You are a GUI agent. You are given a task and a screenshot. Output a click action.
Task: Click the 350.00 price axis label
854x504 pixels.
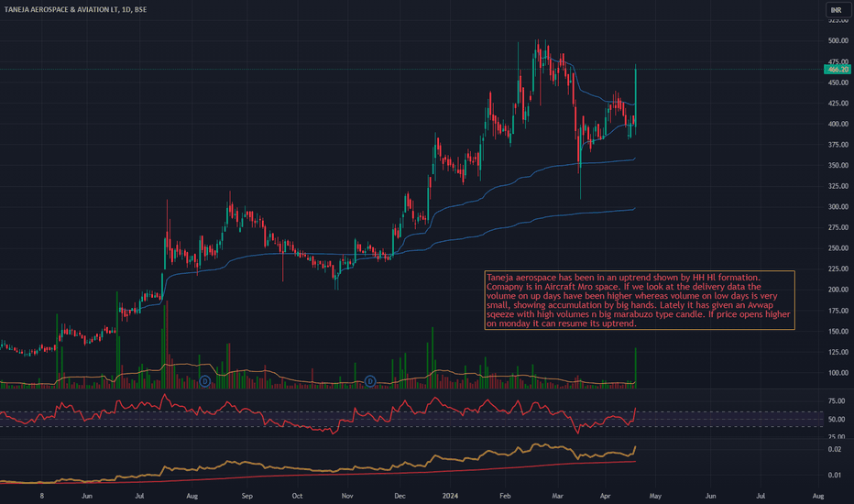[838, 166]
